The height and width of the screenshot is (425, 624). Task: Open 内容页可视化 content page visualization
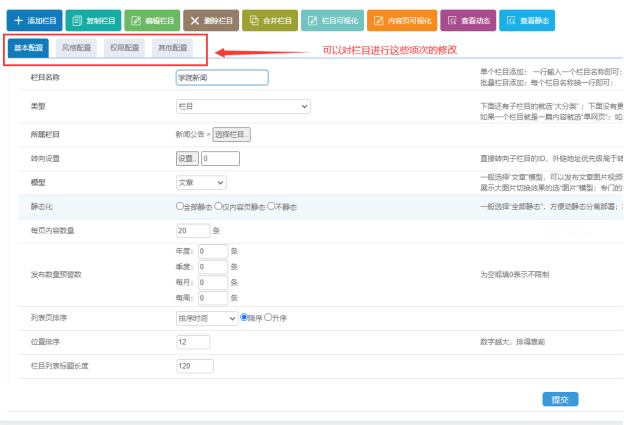point(401,20)
